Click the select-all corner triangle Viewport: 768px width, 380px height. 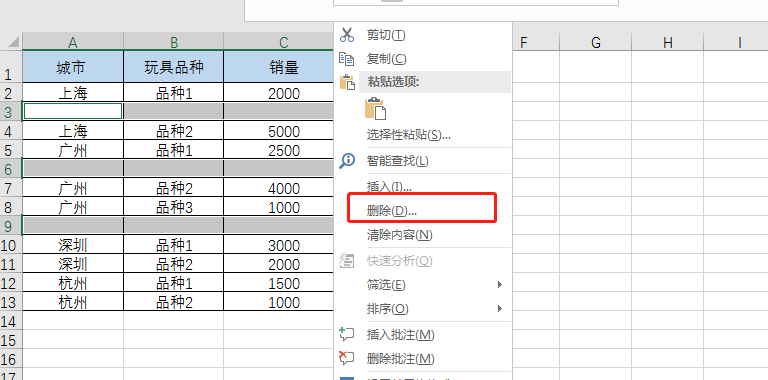(x=14, y=42)
